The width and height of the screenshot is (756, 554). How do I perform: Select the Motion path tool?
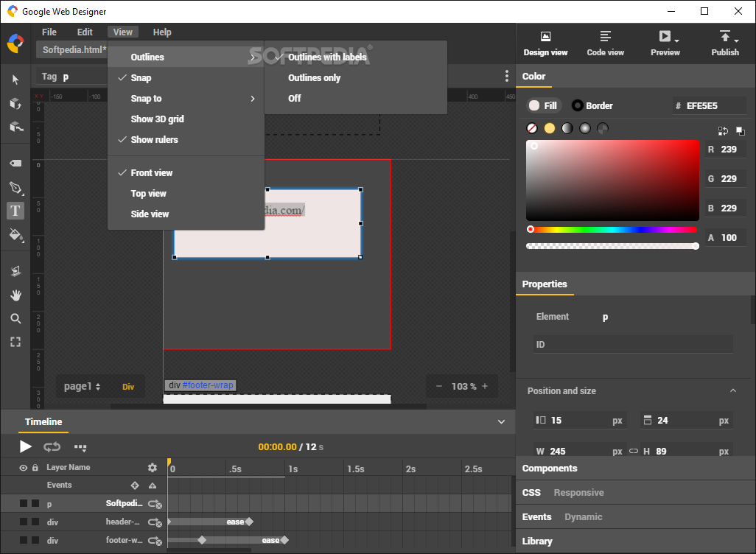(x=15, y=271)
